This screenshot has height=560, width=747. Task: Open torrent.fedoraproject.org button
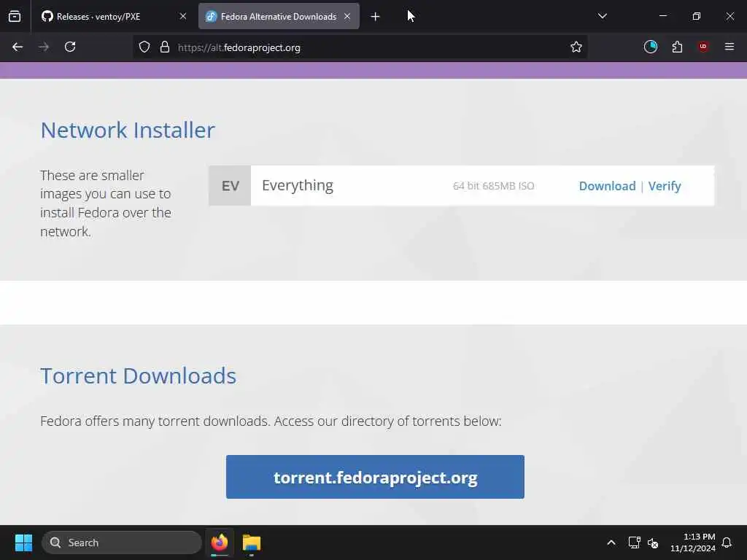coord(376,477)
